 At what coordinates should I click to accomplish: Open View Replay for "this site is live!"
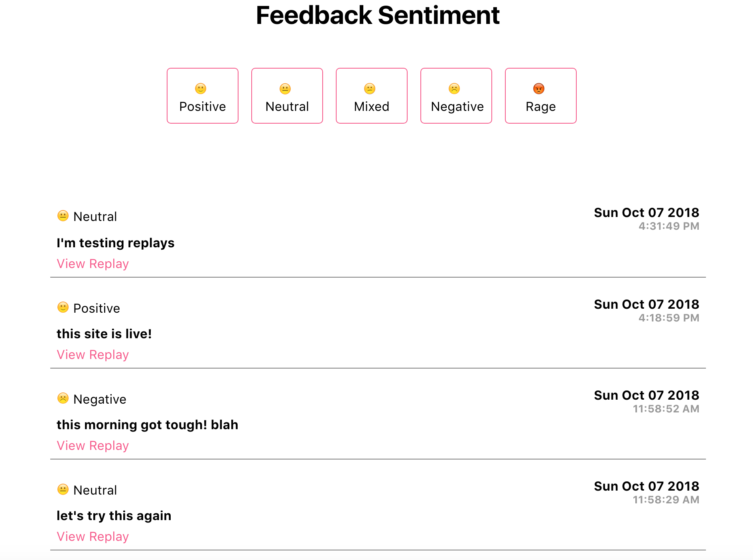pos(93,355)
